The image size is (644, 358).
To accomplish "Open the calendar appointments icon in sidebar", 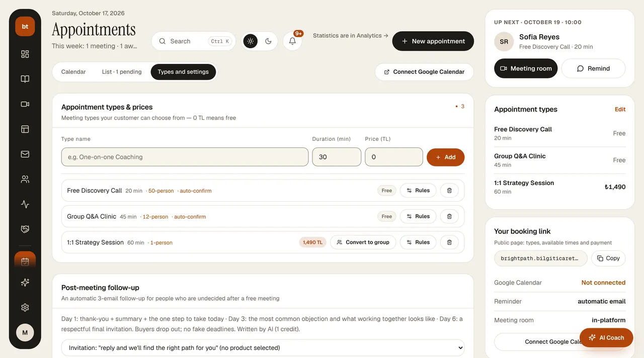I will pos(25,261).
